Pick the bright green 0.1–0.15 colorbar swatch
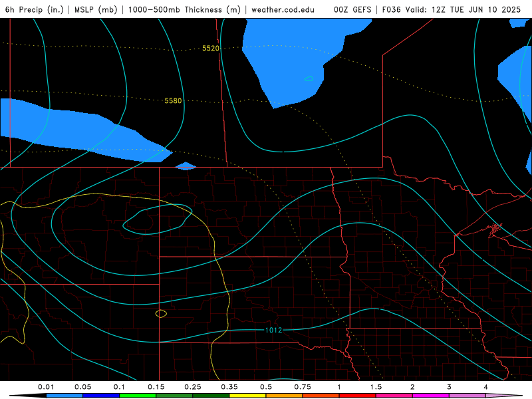 pos(138,396)
